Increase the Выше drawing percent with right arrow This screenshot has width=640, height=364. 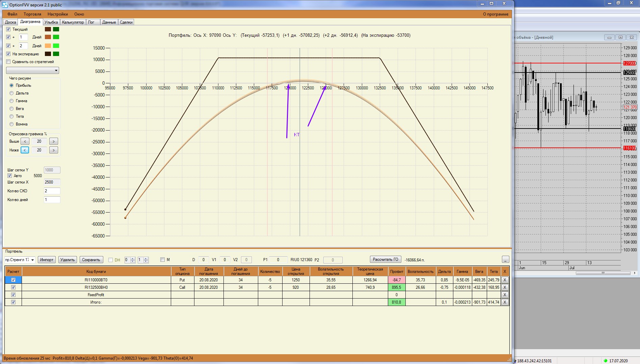(x=54, y=141)
